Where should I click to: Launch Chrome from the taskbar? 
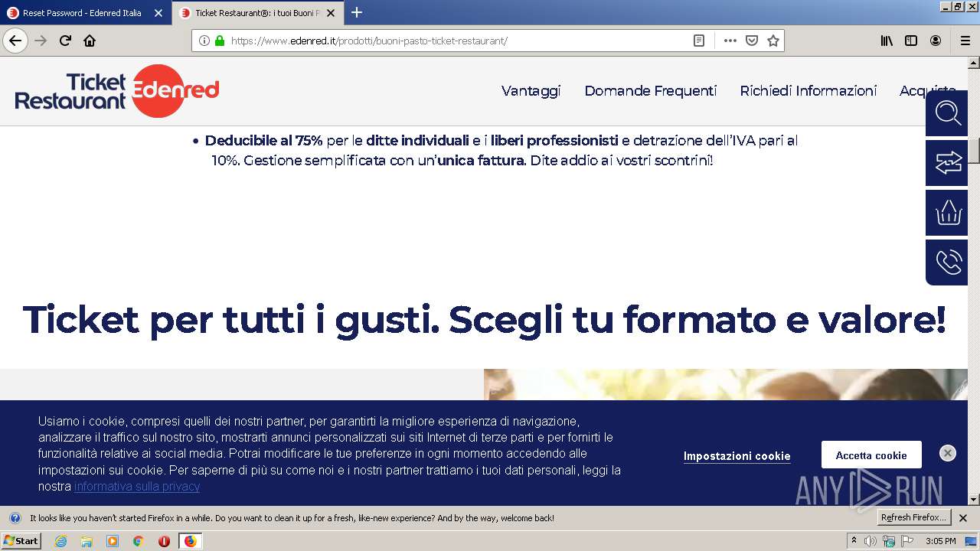(x=139, y=541)
